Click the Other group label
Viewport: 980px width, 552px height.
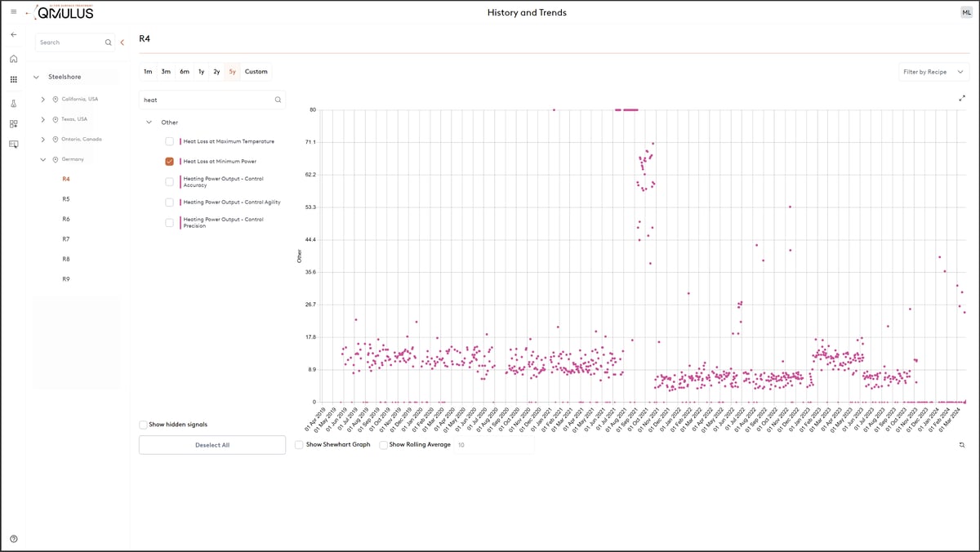click(x=169, y=122)
